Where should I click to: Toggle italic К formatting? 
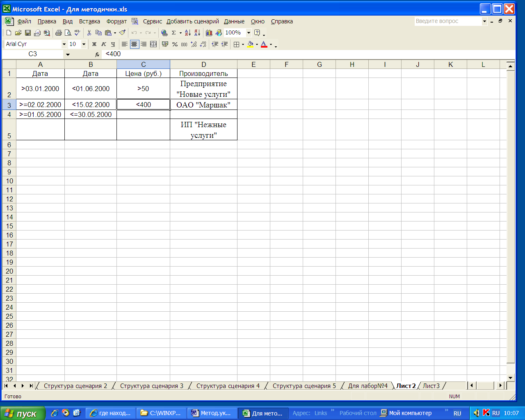pos(104,44)
